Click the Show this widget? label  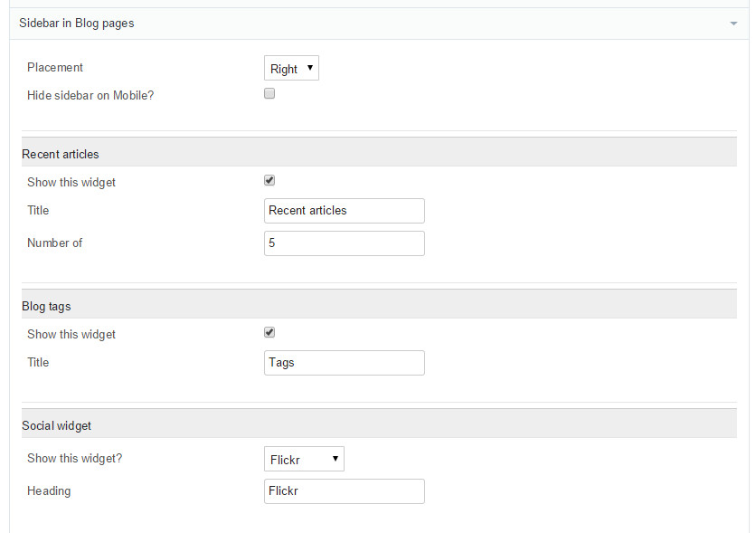pyautogui.click(x=75, y=458)
